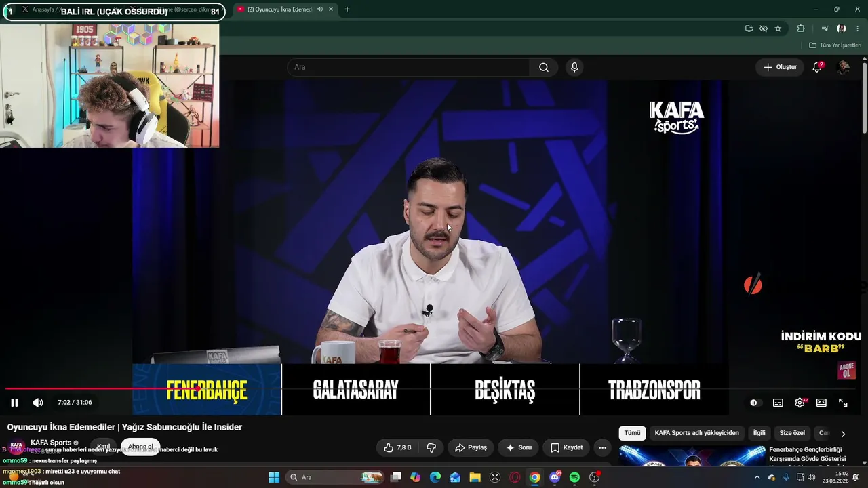Subscribe with the Abone ol button
This screenshot has width=868, height=488.
point(140,447)
